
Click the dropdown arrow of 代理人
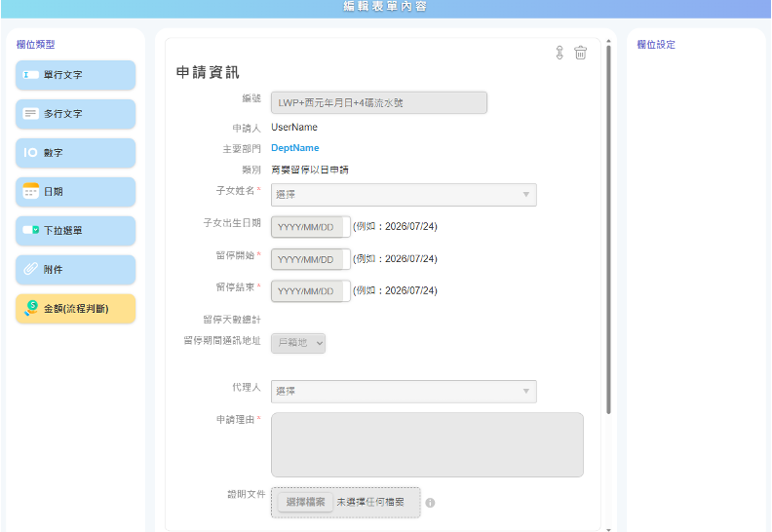(525, 392)
